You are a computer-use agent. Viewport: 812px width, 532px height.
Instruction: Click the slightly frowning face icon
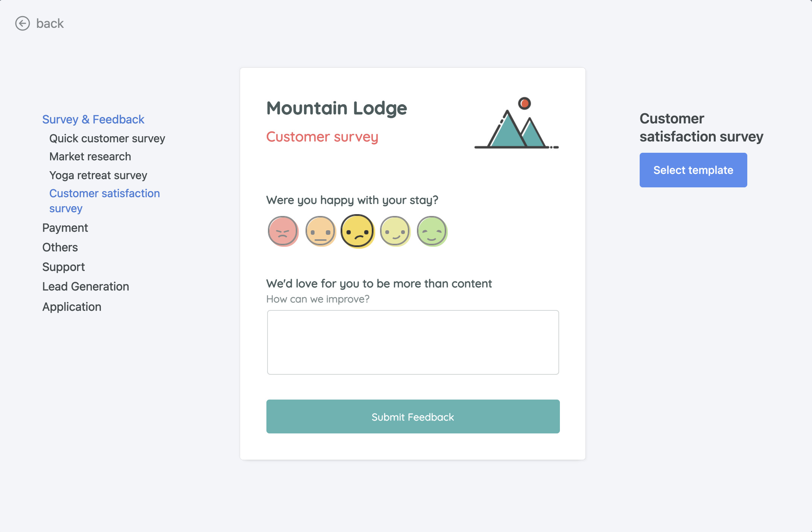[x=357, y=231]
